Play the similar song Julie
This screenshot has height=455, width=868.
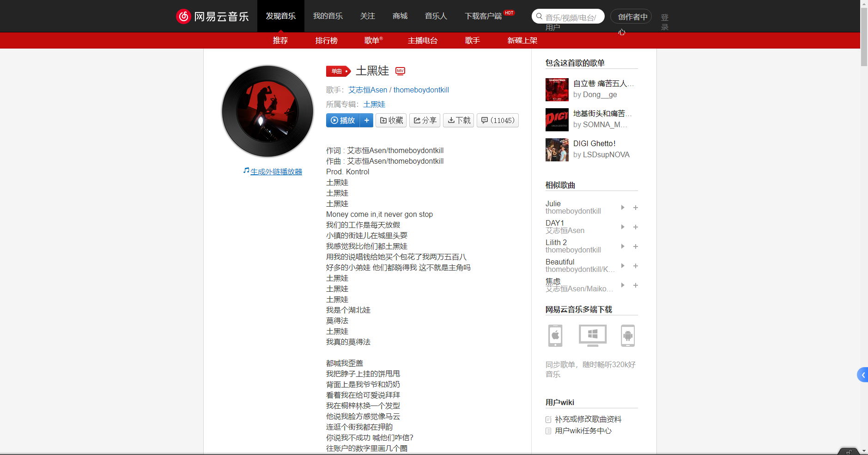click(623, 208)
